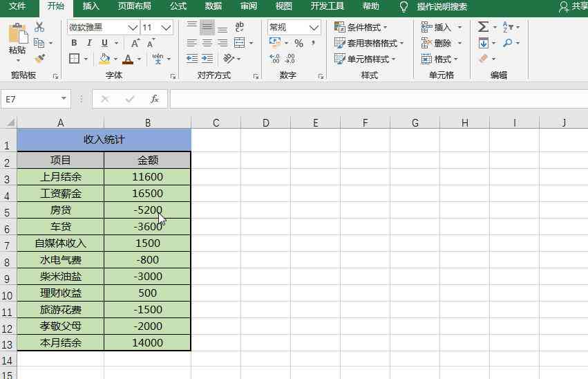Viewport: 588px width, 379px height.
Task: Switch to 公式 tab
Action: (x=178, y=6)
